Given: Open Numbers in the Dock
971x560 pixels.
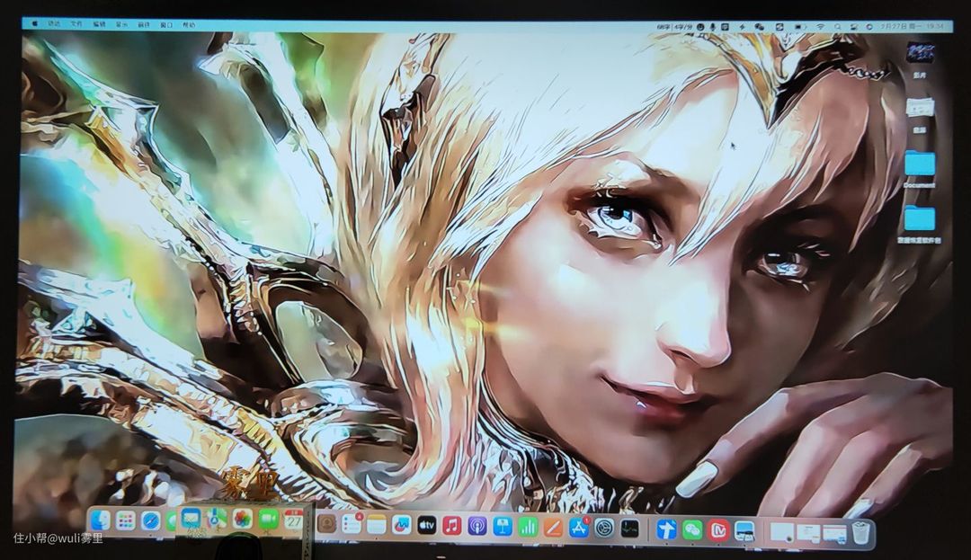Looking at the screenshot, I should pyautogui.click(x=528, y=528).
